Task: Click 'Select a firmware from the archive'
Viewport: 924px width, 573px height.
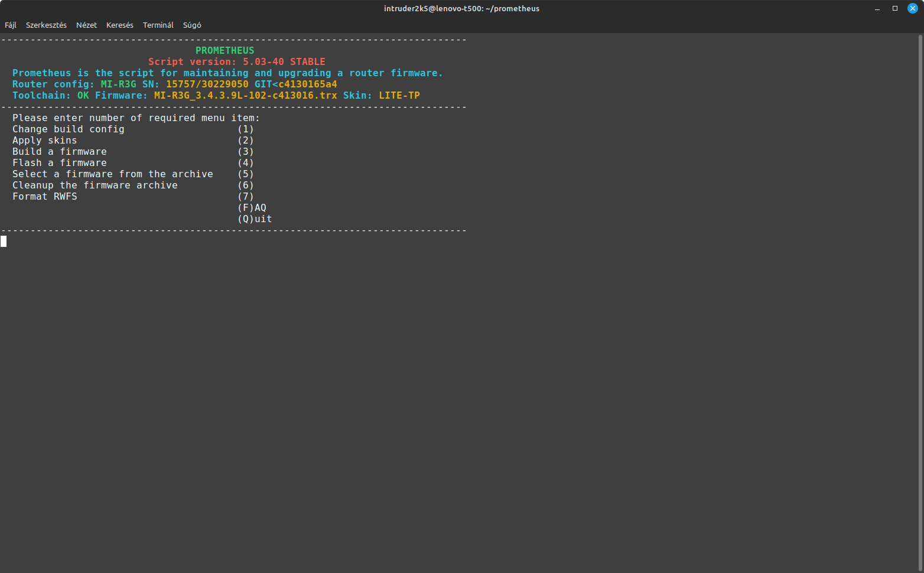Action: 113,174
